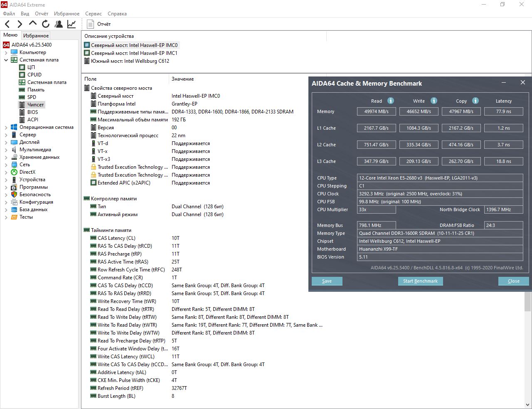
Task: Expand the Сервер tree node
Action: [6, 135]
